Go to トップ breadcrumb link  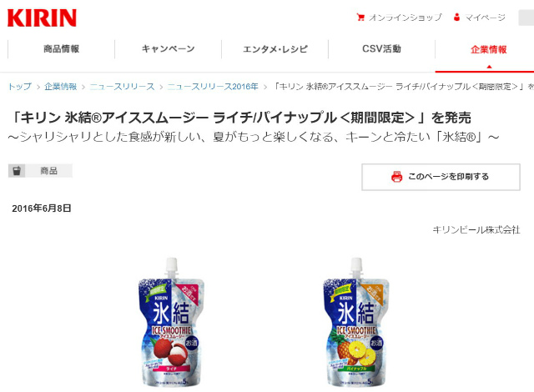point(20,87)
